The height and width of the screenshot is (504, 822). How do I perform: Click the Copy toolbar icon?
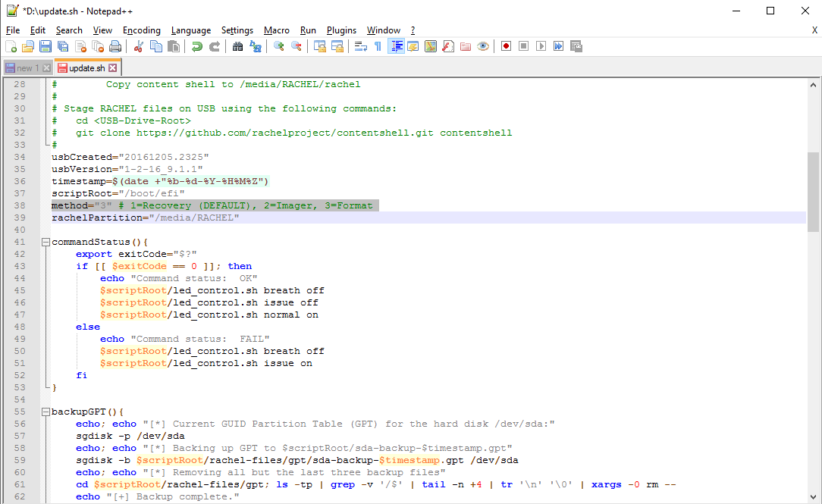coord(155,47)
